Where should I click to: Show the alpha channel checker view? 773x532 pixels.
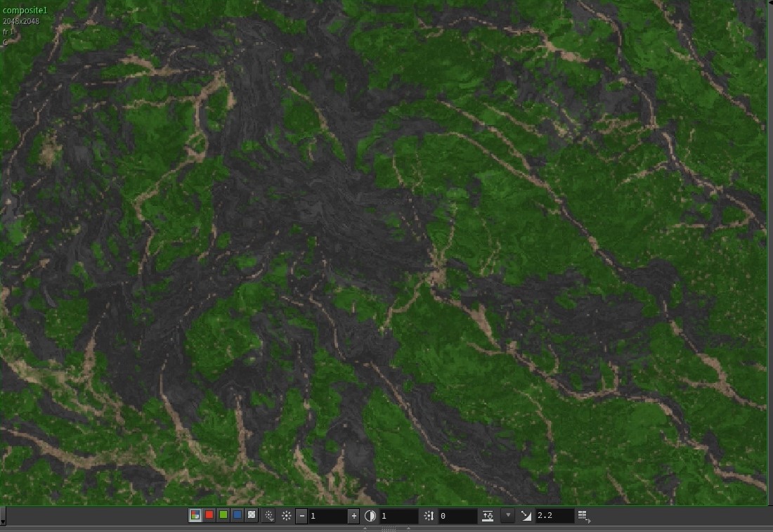pyautogui.click(x=252, y=515)
